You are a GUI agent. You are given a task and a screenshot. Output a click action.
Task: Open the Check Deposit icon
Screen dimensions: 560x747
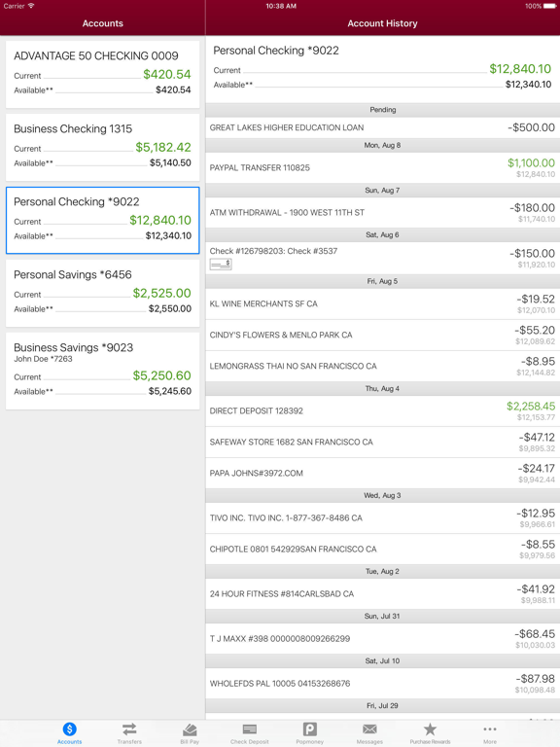[250, 729]
